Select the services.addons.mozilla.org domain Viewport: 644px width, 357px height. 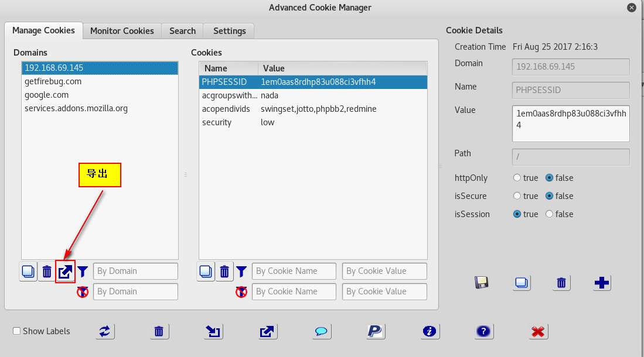click(x=100, y=108)
